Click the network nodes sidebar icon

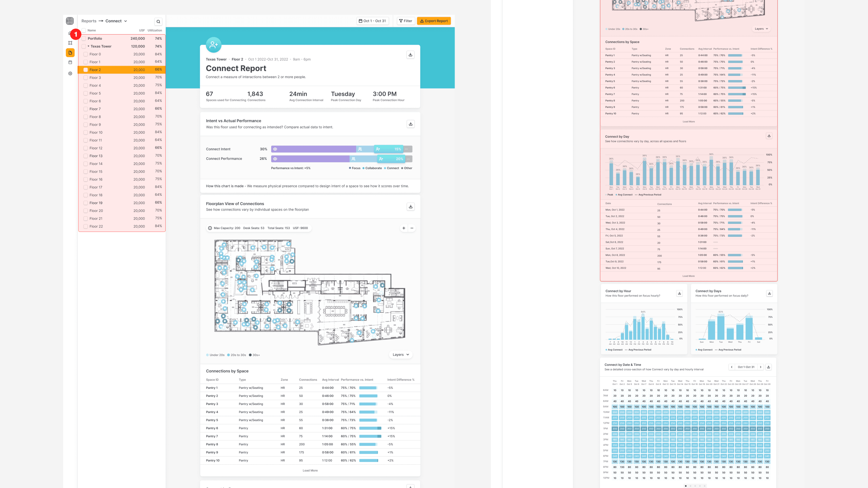pyautogui.click(x=70, y=43)
